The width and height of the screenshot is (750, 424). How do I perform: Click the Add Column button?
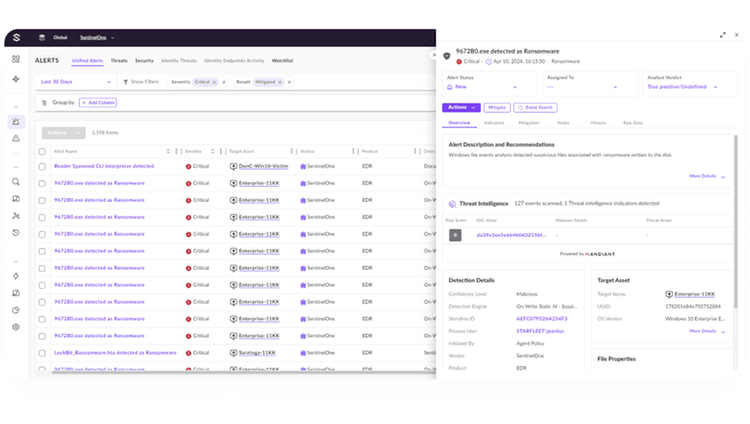tap(99, 103)
